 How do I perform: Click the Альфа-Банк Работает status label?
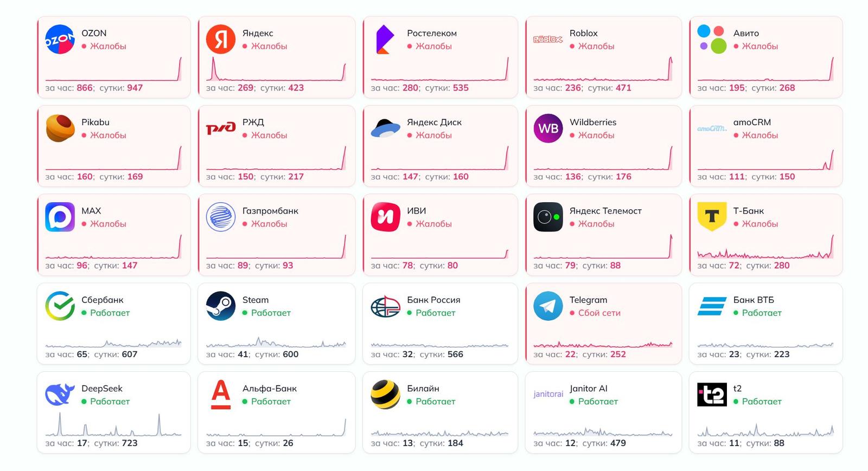(x=271, y=402)
